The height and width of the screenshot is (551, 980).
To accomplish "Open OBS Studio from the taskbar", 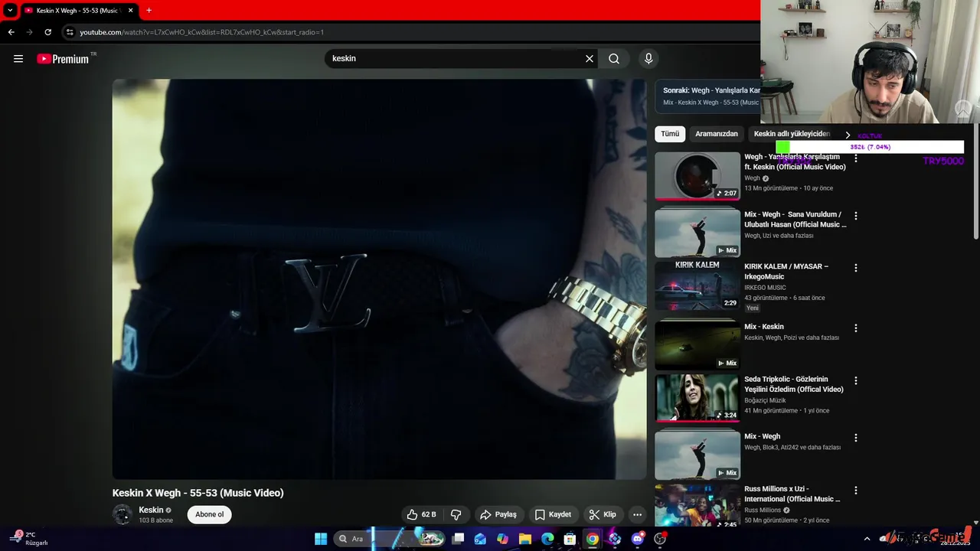I will (x=660, y=539).
